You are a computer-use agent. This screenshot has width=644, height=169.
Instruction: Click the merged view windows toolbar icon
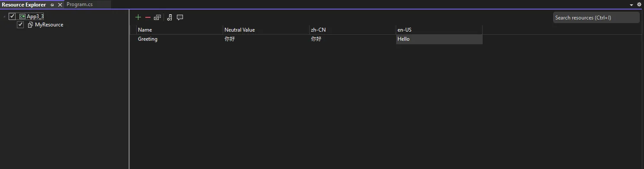(x=157, y=17)
